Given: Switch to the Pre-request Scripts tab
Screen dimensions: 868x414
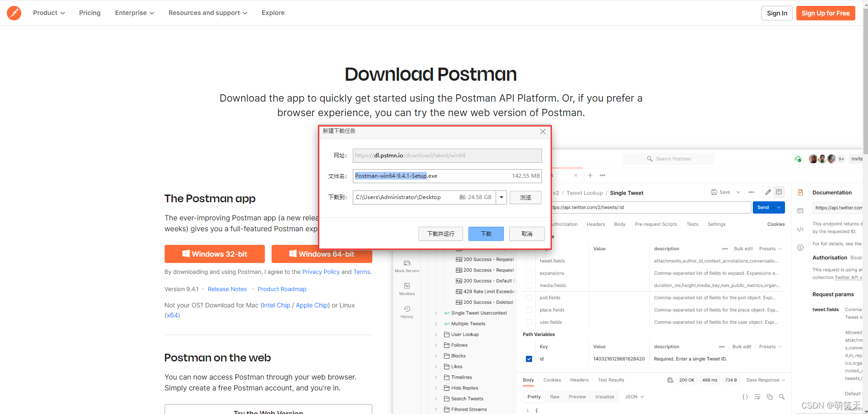Looking at the screenshot, I should coord(656,224).
